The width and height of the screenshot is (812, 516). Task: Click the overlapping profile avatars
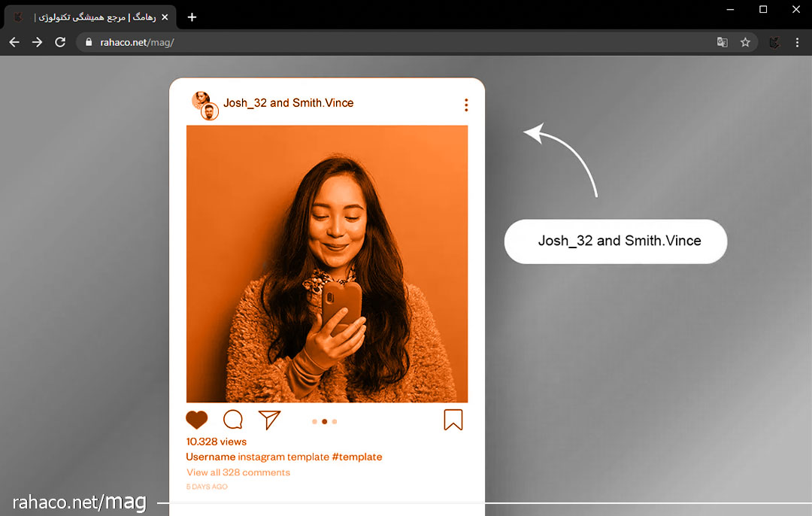click(205, 106)
